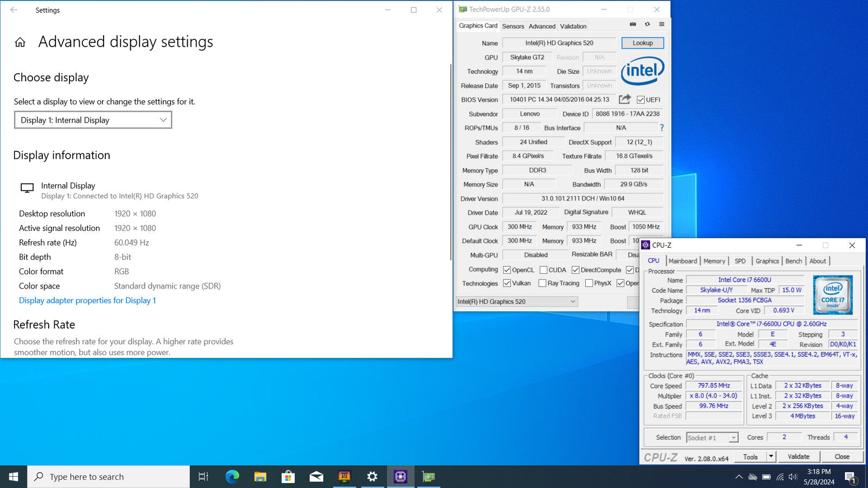The image size is (868, 488).
Task: Toggle the OpenCL checkbox
Action: coord(507,270)
